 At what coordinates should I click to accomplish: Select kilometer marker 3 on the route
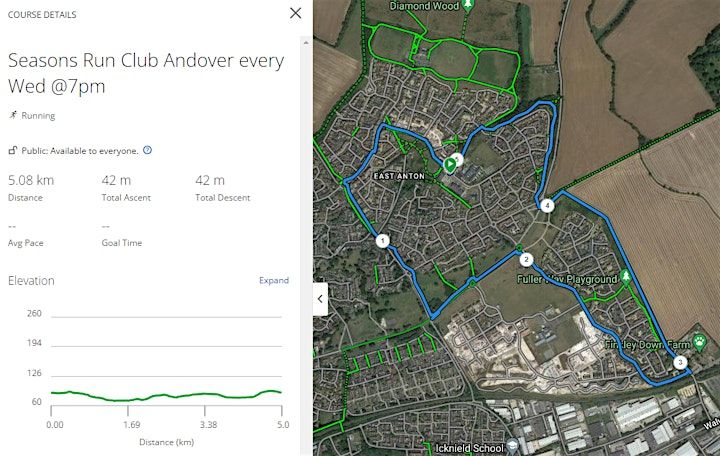[x=680, y=362]
